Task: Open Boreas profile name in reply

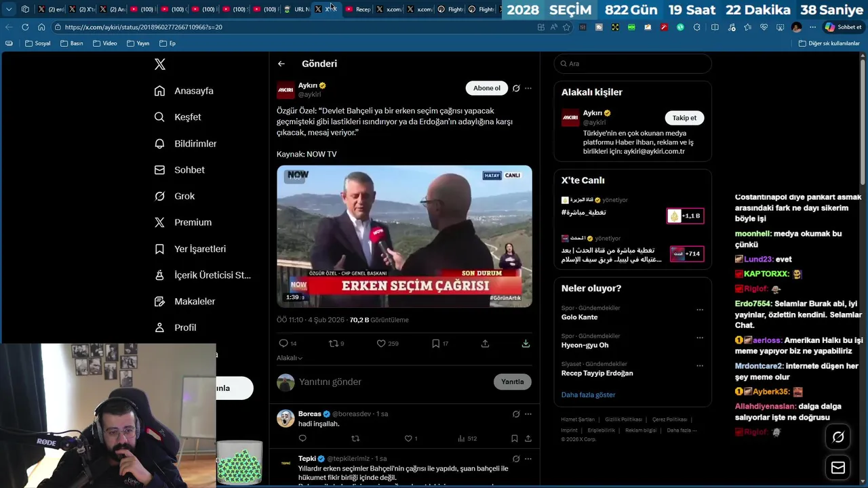Action: pyautogui.click(x=309, y=414)
